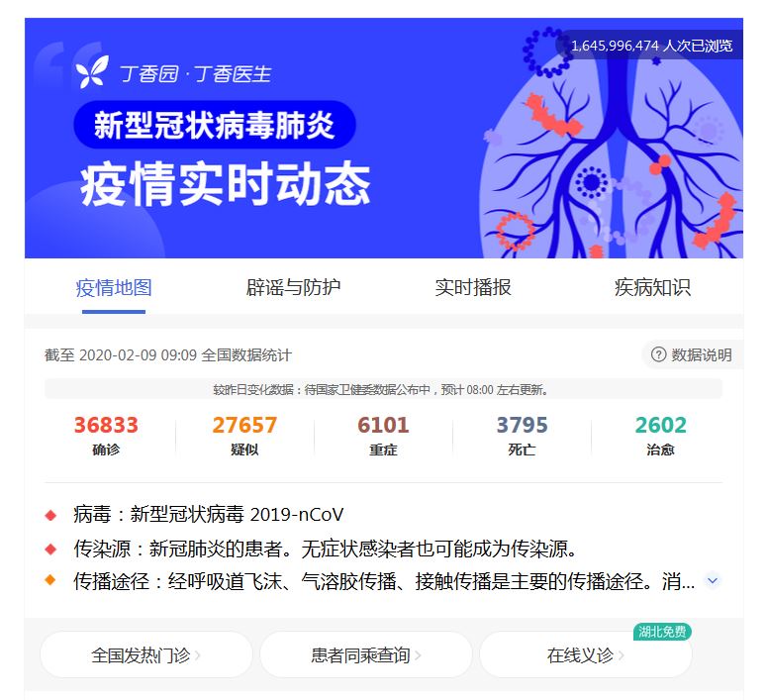Click the arrow next to 患者同乘查询
Screen dimensions: 767x700
(x=418, y=655)
